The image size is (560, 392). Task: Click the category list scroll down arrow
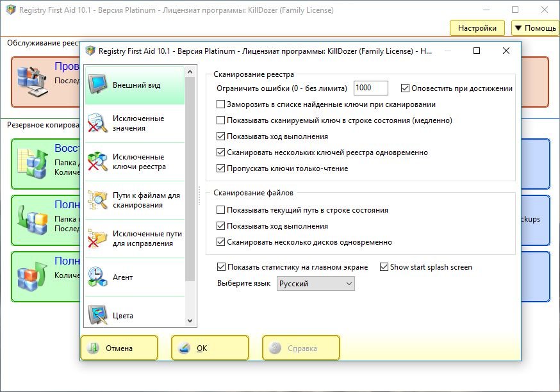pyautogui.click(x=190, y=321)
